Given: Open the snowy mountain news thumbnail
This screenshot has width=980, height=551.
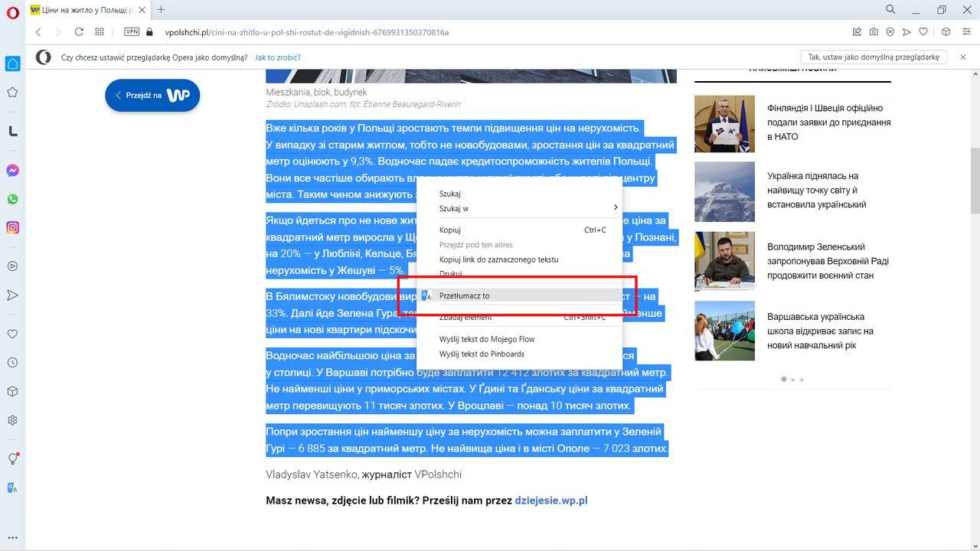Looking at the screenshot, I should click(x=724, y=192).
